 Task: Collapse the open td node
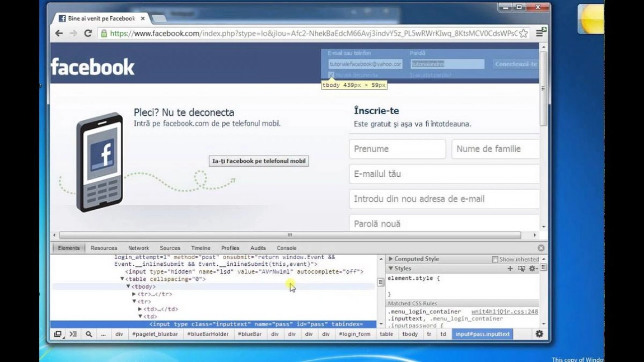pos(140,317)
